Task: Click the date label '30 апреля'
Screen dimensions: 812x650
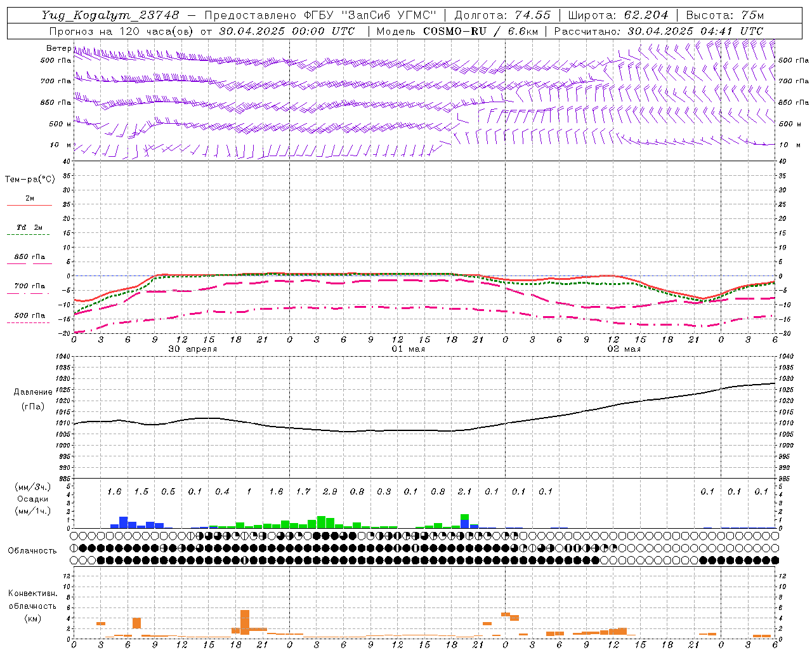Action: (x=193, y=349)
